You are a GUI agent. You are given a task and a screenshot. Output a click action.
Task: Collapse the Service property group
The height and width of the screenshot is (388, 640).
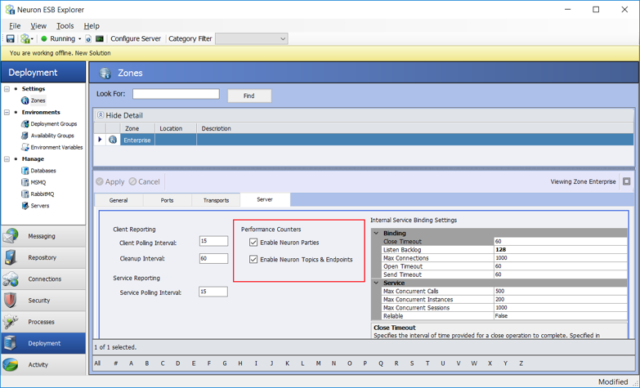coord(376,283)
